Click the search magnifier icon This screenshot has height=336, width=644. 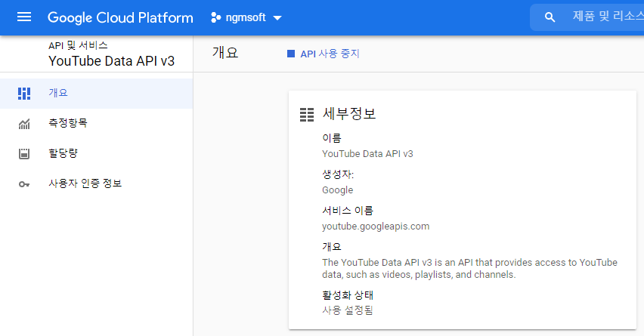point(550,17)
